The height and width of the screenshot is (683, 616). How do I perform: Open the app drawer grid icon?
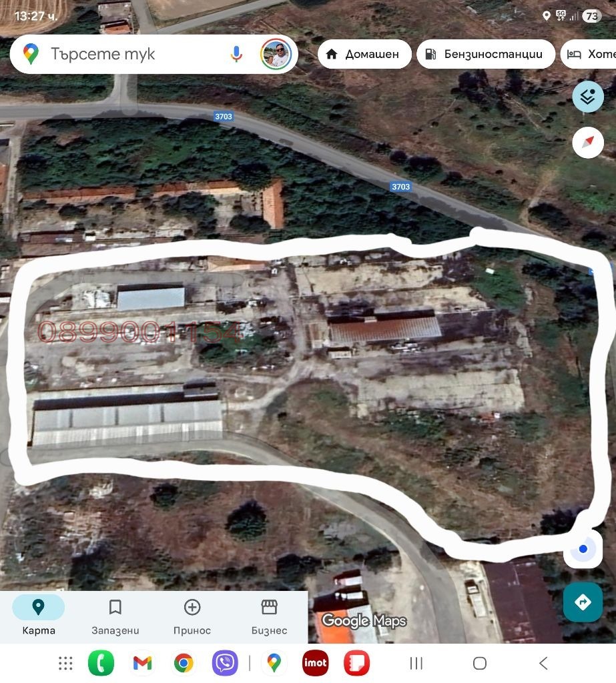point(65,663)
